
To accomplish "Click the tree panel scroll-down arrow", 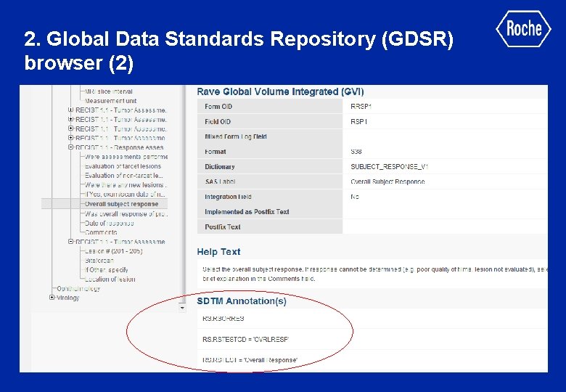I will click(182, 308).
